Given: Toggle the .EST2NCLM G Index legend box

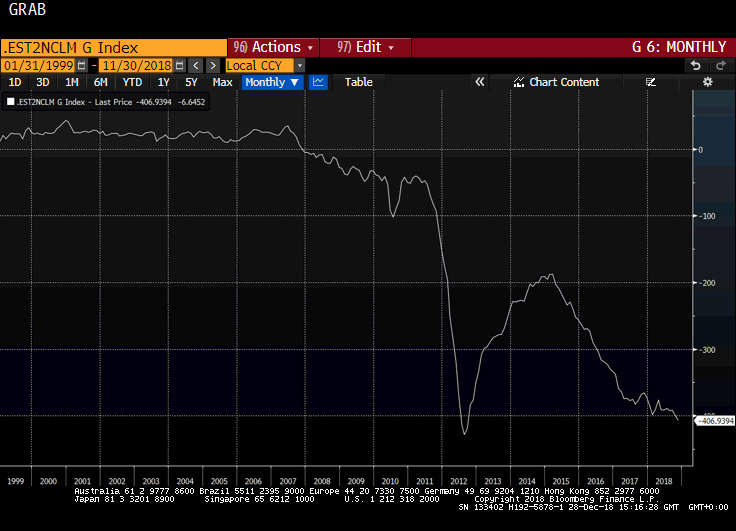Looking at the screenshot, I should 11,101.
